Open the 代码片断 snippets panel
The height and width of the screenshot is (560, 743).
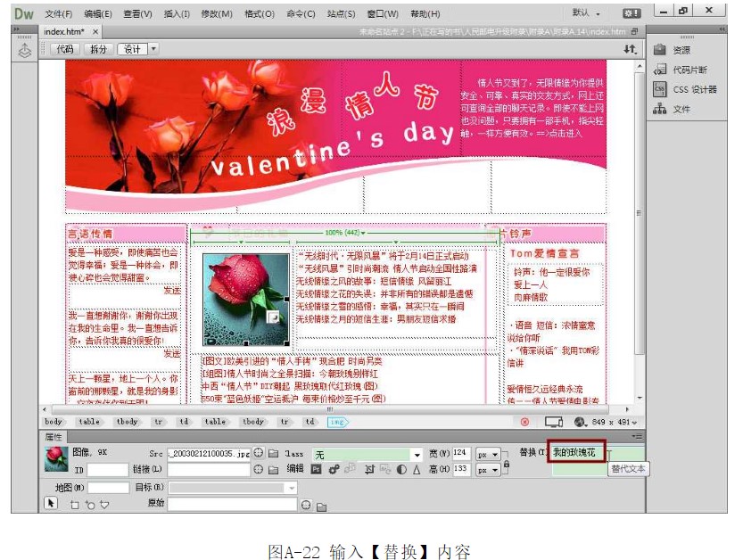(689, 70)
